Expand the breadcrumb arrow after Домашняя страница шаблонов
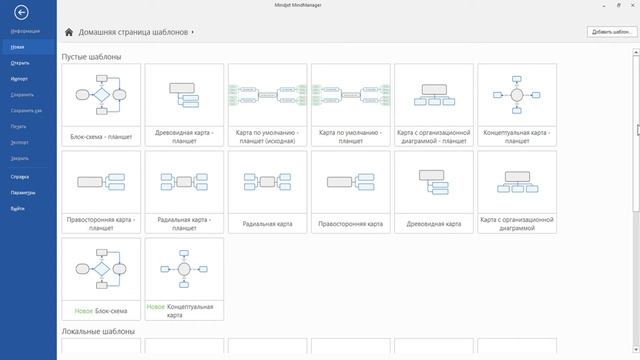Viewport: 640px width, 360px height. (x=193, y=32)
